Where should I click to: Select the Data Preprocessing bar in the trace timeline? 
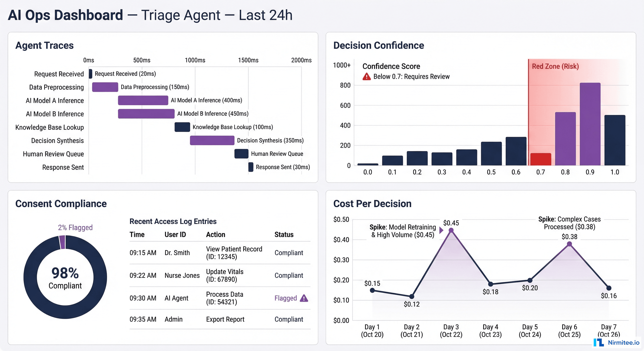point(105,87)
